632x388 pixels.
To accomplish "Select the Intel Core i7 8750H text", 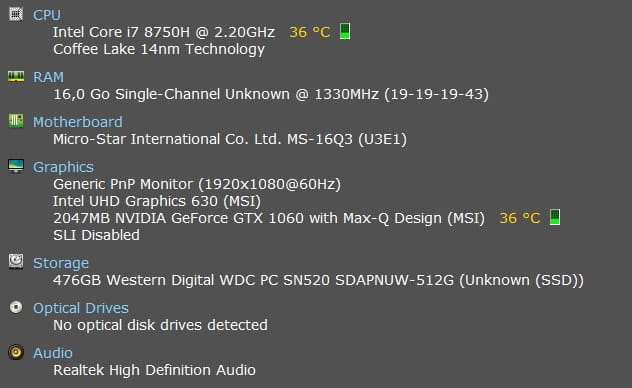I will click(121, 32).
